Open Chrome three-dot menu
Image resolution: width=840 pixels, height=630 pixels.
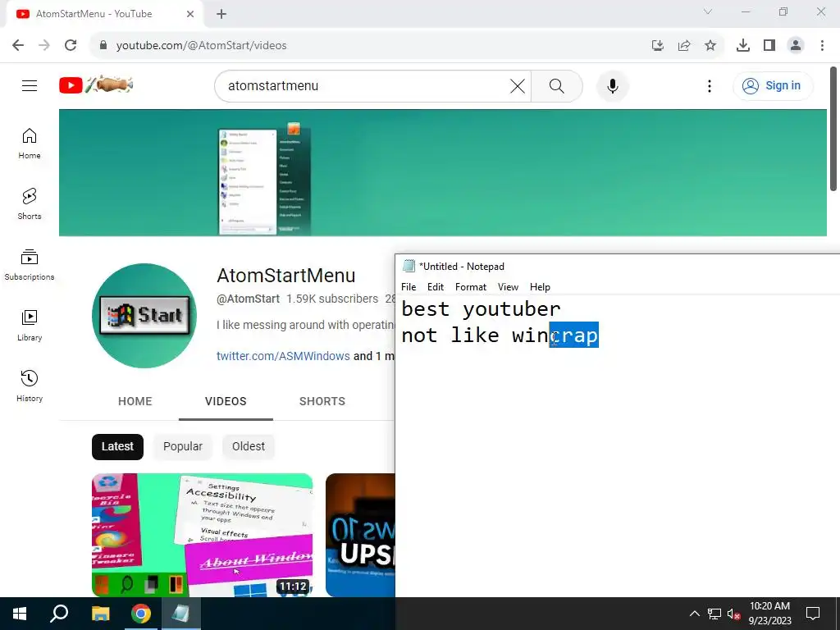coord(822,45)
